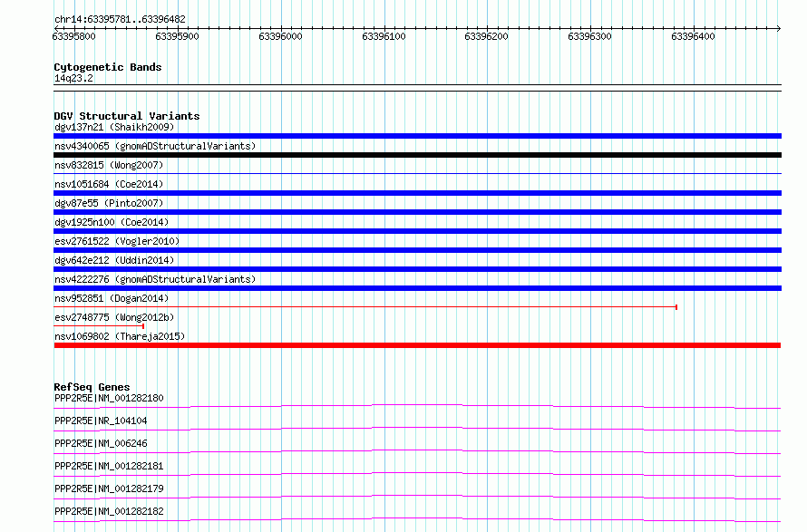
Task: Click the blue bar under esv2761522
Action: (x=417, y=250)
